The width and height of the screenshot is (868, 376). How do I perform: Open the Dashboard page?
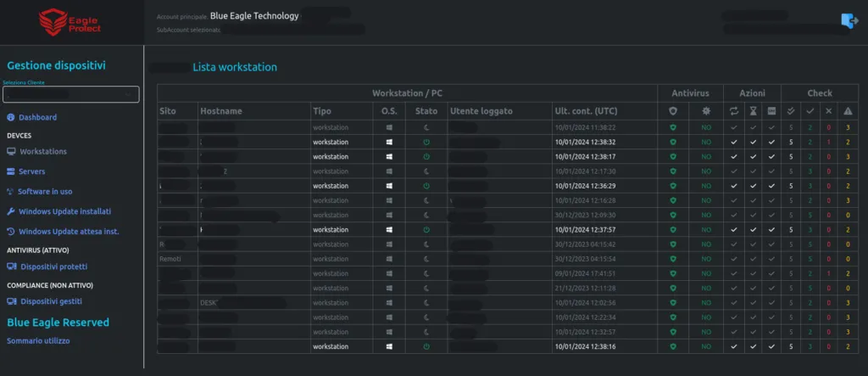pyautogui.click(x=37, y=118)
